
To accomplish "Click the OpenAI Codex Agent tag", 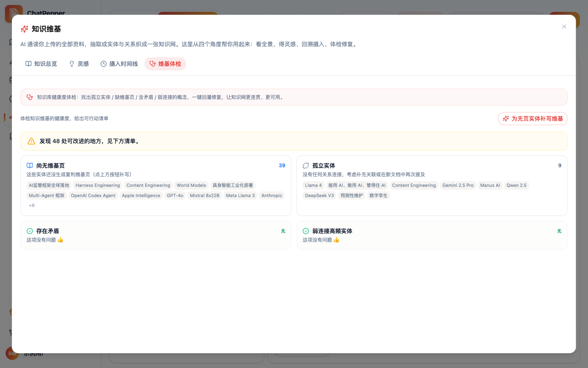I will point(93,195).
